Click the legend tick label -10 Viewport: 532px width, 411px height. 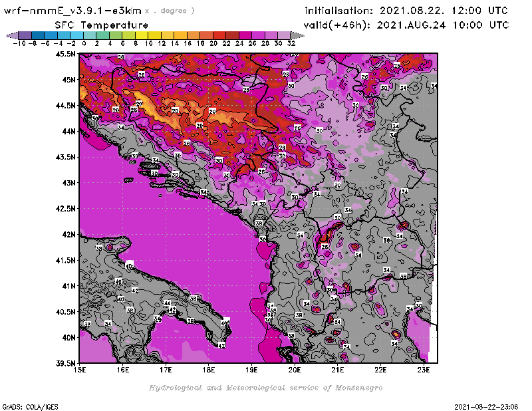click(x=19, y=43)
